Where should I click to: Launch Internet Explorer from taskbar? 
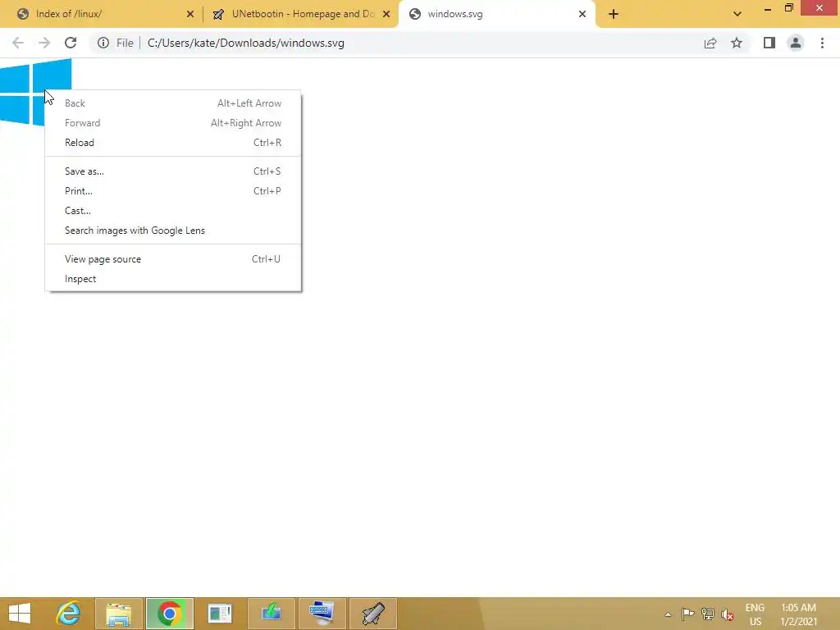click(x=69, y=614)
